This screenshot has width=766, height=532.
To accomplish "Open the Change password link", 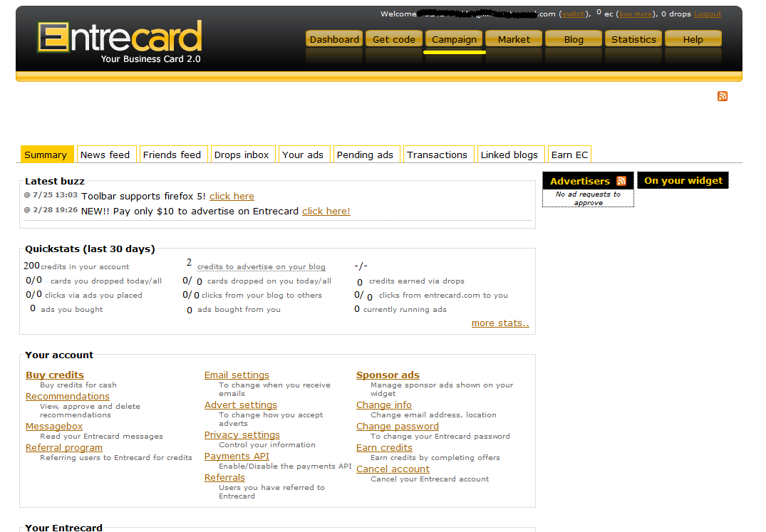I will [397, 426].
